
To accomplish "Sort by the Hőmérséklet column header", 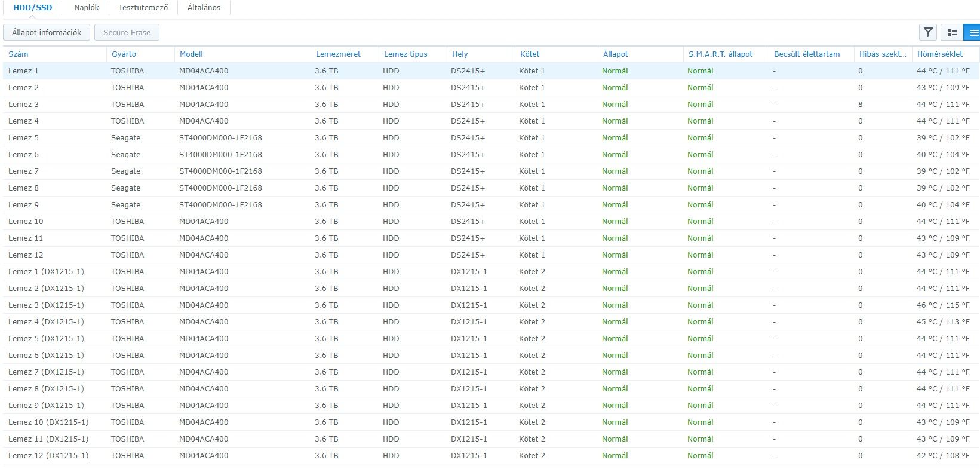I will pos(945,54).
